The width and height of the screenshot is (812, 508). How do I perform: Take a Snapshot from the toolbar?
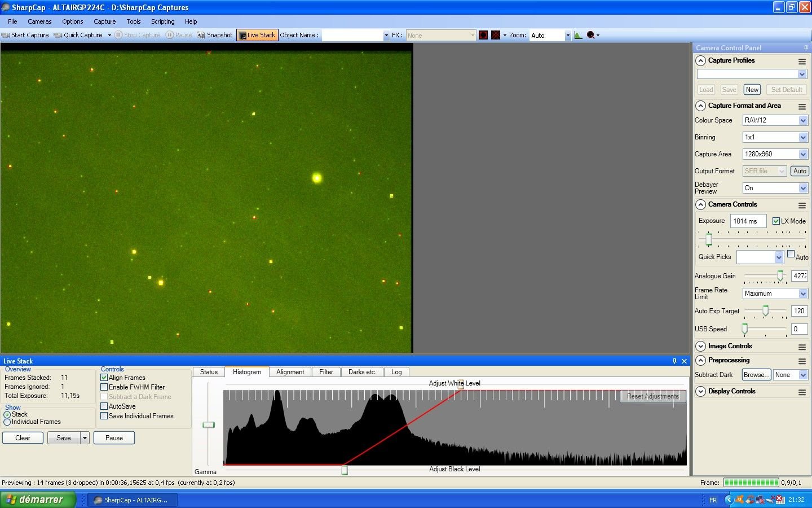pyautogui.click(x=215, y=35)
